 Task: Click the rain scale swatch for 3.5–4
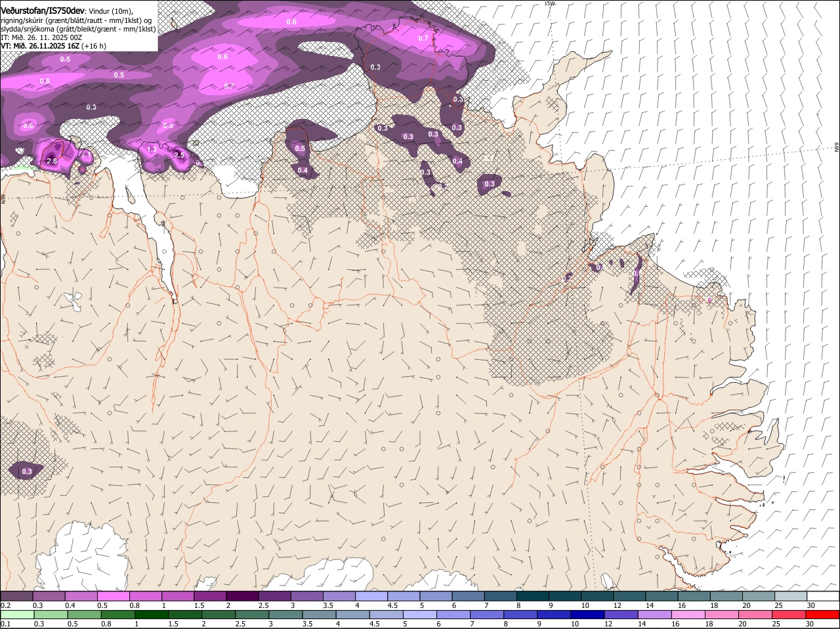tap(319, 615)
